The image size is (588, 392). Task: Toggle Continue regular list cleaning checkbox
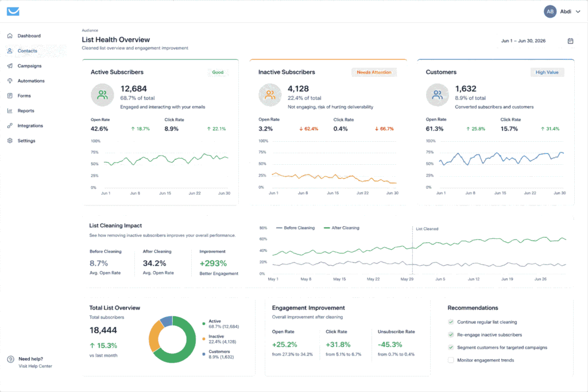coord(451,322)
